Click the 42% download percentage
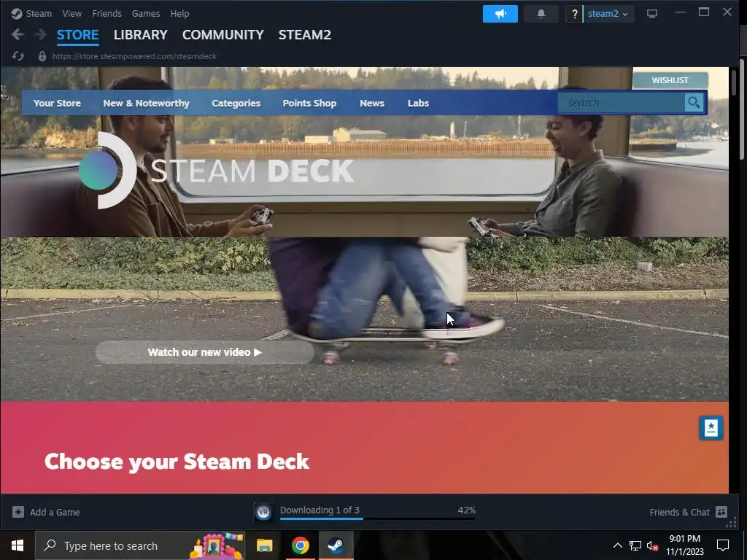The image size is (747, 560). [466, 510]
